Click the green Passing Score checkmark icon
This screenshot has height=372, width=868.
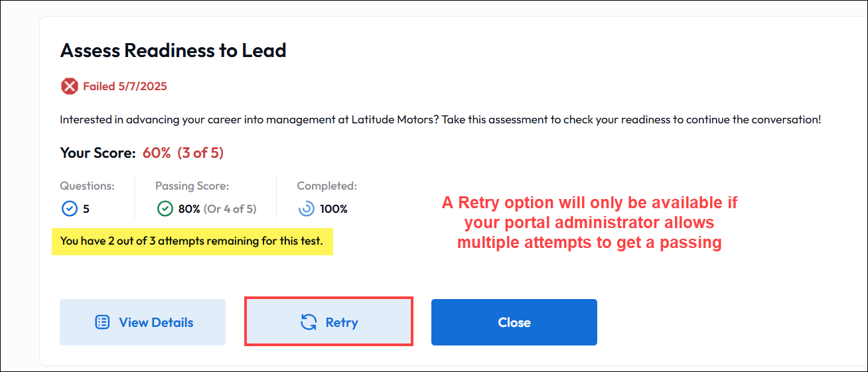[165, 209]
